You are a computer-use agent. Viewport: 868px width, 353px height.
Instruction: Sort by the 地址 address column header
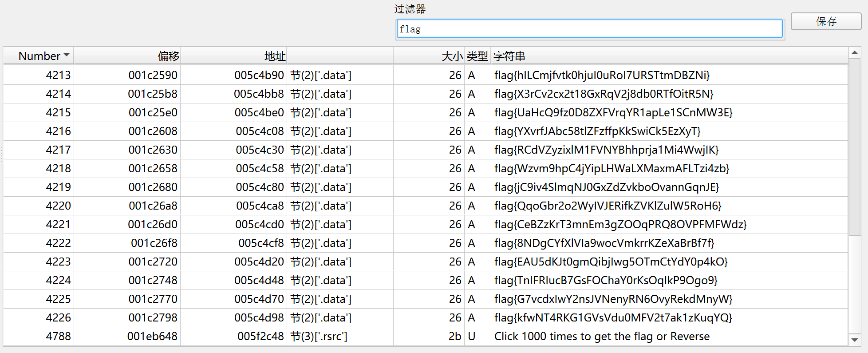click(275, 56)
